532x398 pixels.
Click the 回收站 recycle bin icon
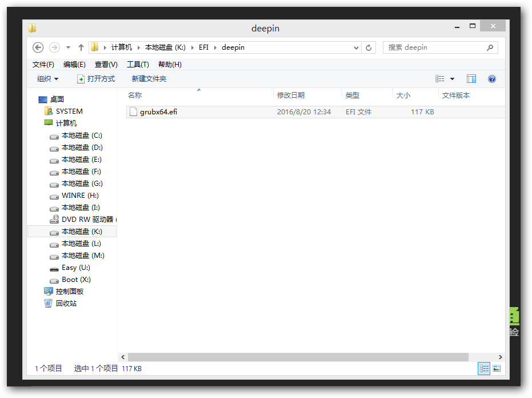click(48, 303)
